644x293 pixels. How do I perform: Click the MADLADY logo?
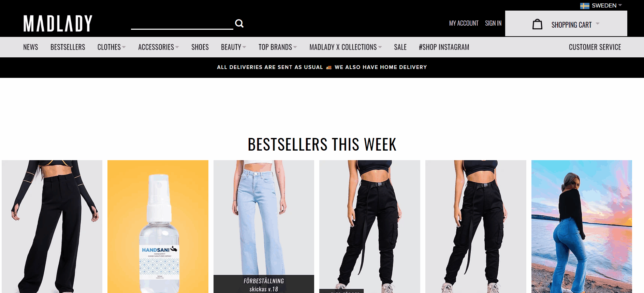[x=58, y=24]
